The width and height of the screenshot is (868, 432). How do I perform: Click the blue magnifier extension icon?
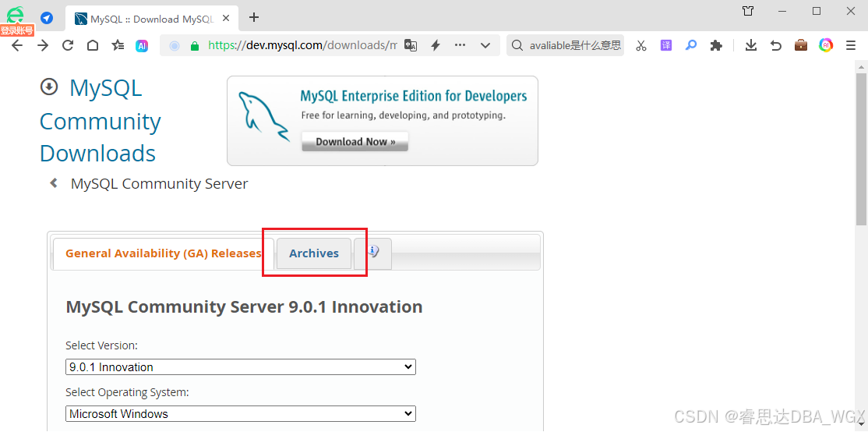[691, 45]
